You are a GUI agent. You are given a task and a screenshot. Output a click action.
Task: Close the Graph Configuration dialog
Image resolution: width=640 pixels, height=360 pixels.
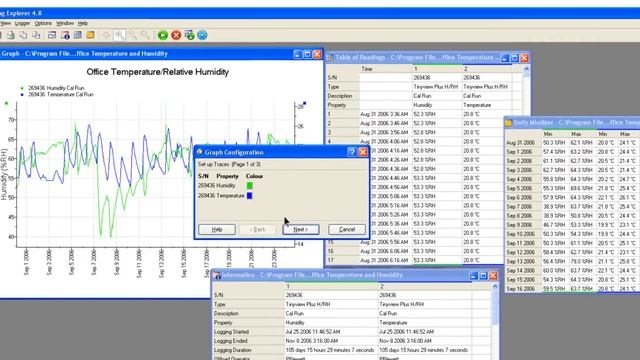point(363,152)
